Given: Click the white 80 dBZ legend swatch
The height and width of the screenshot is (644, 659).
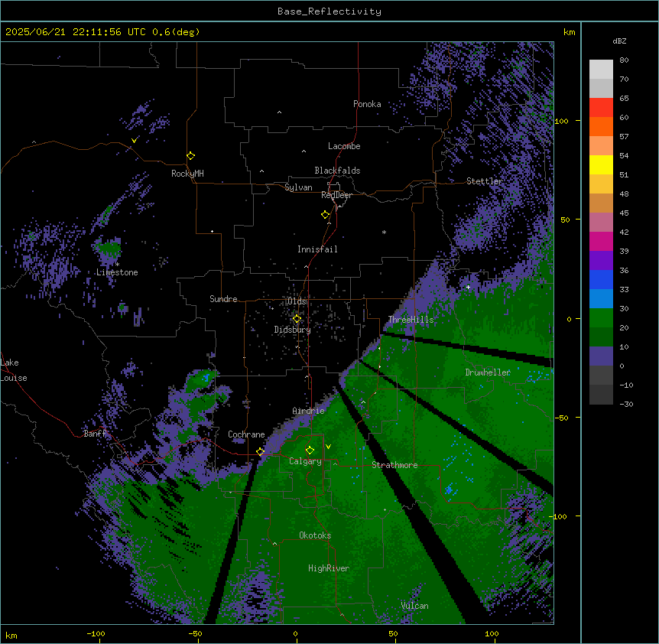Looking at the screenshot, I should pyautogui.click(x=601, y=70).
